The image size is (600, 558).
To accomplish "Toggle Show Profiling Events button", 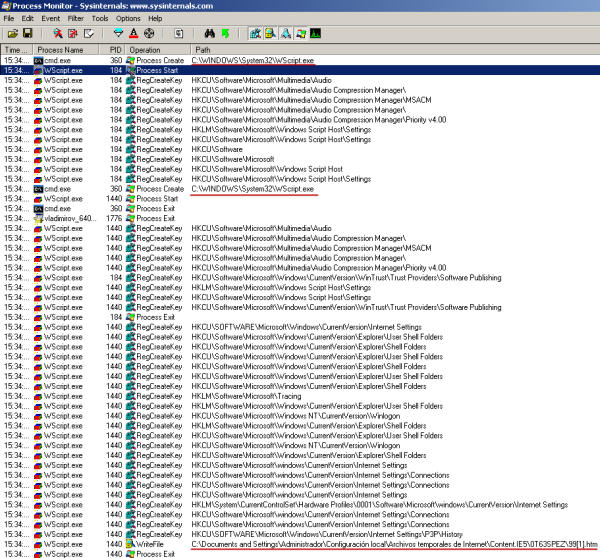I will coord(316,34).
